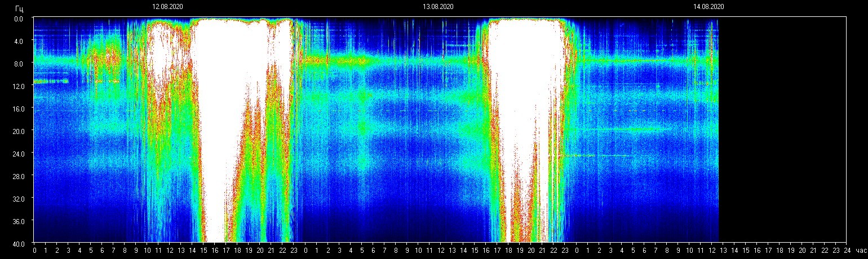The image size is (868, 259).
Task: Select the 40.0 Hz axis tick label
Action: pos(20,243)
